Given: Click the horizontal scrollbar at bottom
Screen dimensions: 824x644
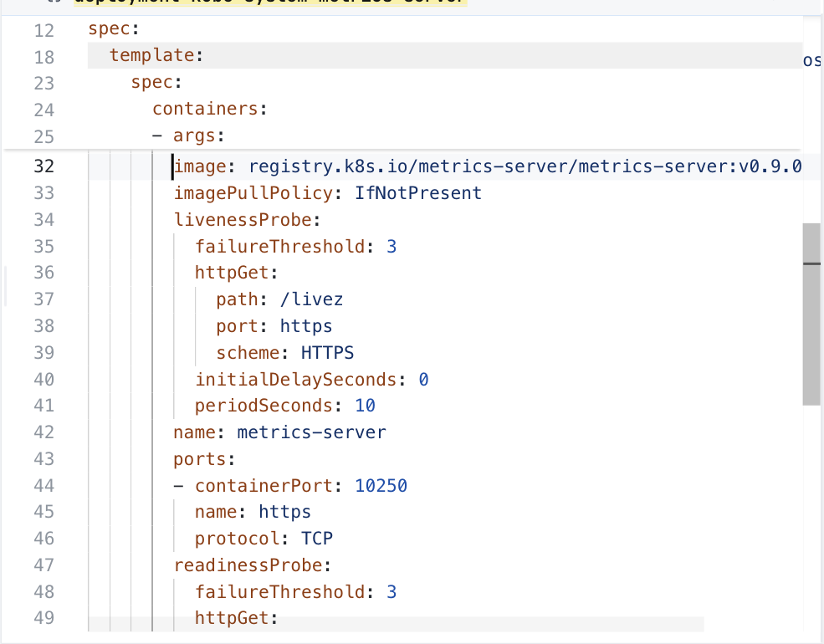Looking at the screenshot, I should point(396,624).
